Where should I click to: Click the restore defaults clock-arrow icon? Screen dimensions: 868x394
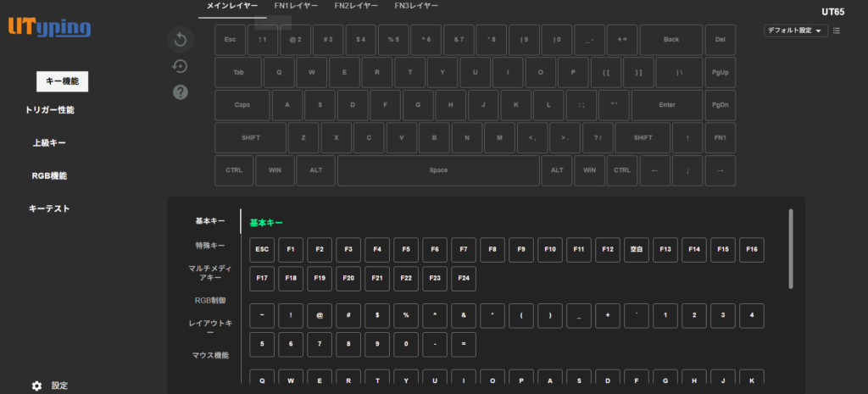[180, 66]
